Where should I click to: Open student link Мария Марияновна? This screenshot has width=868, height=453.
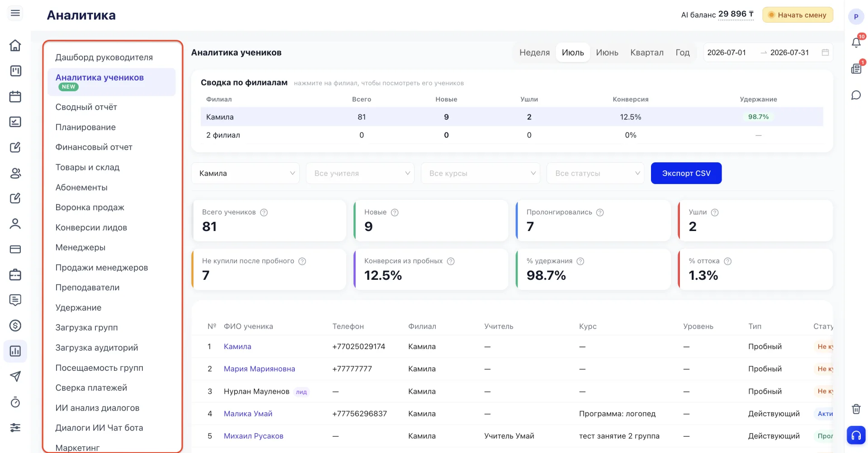click(259, 369)
